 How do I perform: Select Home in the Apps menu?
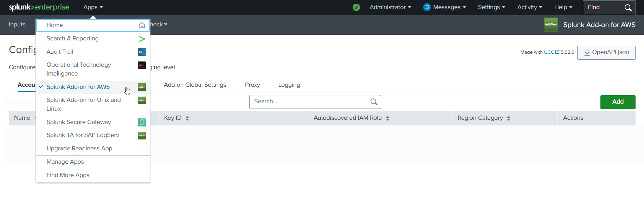point(93,25)
